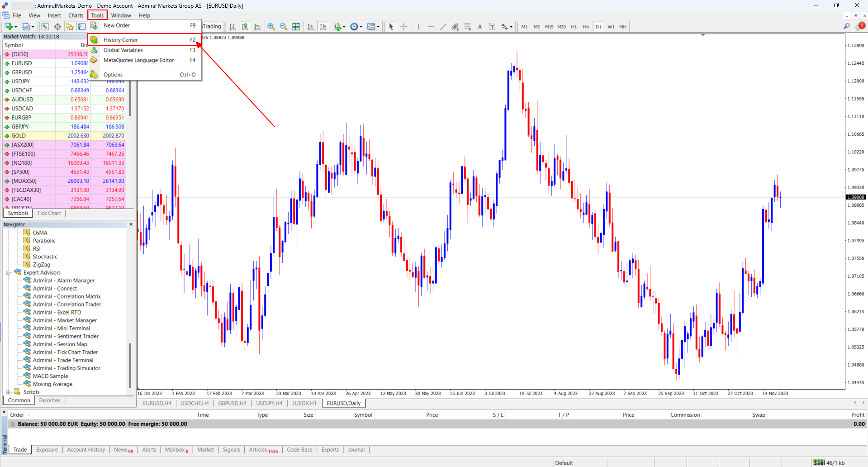
Task: Toggle Chart Shift icon
Action: (323, 27)
